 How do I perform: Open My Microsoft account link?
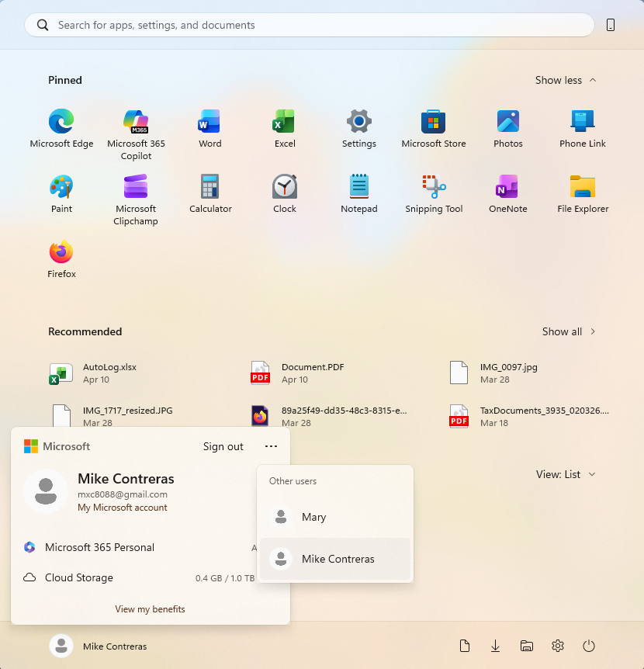click(x=123, y=508)
